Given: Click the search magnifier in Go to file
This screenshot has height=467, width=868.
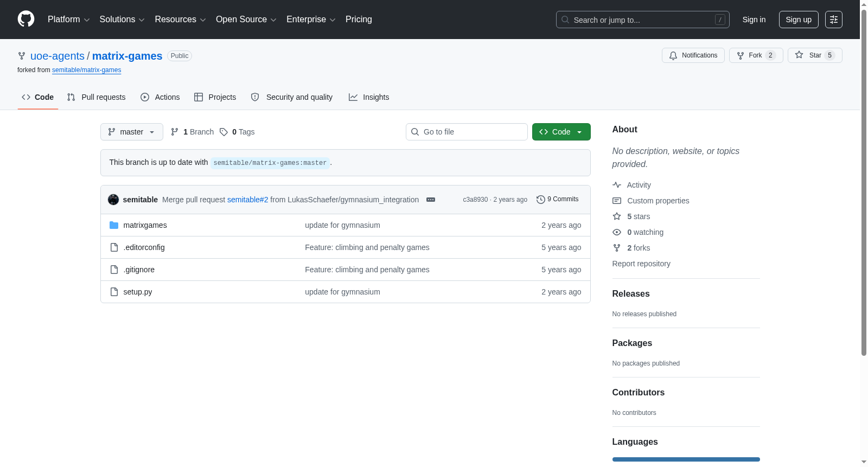Looking at the screenshot, I should tap(415, 132).
